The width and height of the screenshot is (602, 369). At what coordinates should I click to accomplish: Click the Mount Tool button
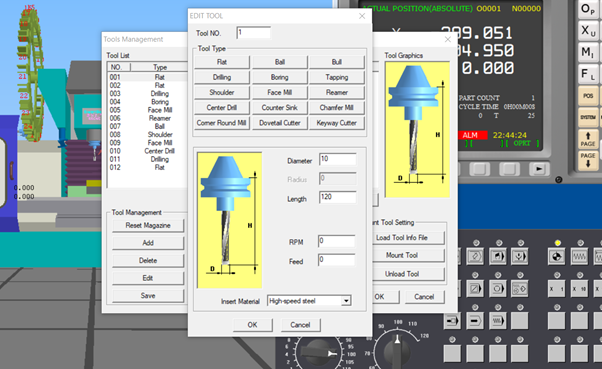[408, 255]
